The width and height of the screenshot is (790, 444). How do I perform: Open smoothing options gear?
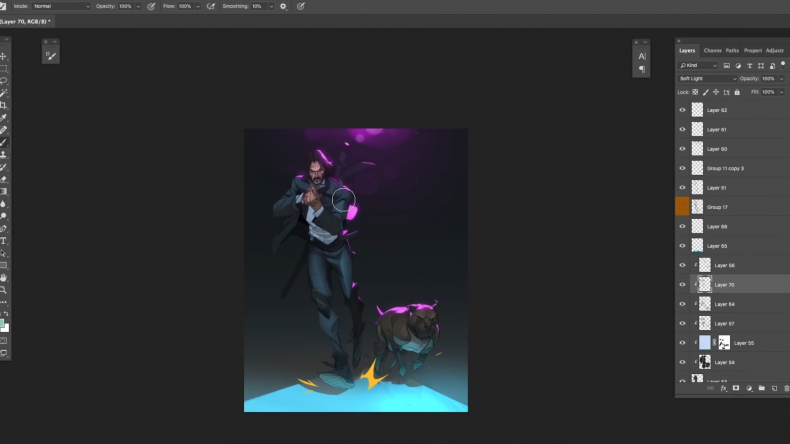283,7
